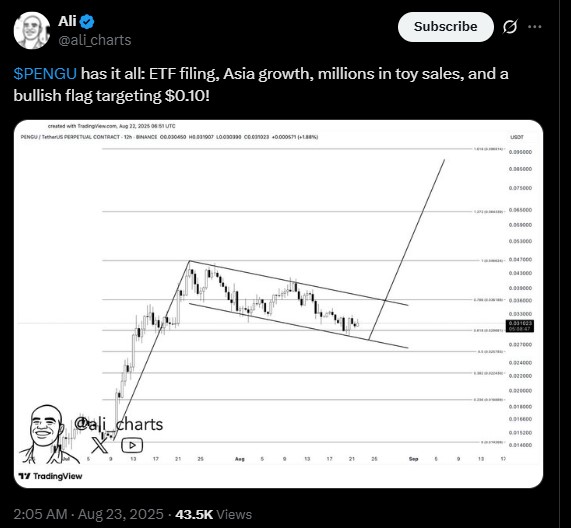Click the Subscribe button

(446, 27)
